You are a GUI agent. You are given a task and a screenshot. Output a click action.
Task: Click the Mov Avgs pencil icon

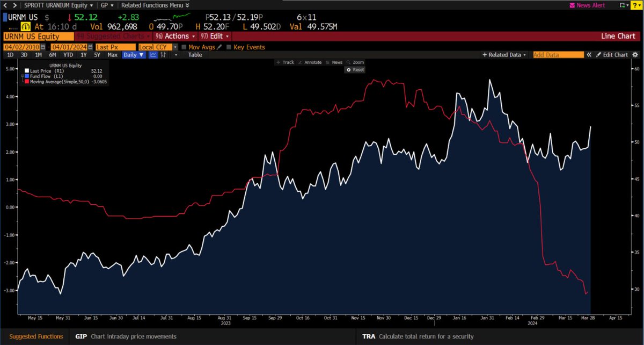pyautogui.click(x=220, y=47)
